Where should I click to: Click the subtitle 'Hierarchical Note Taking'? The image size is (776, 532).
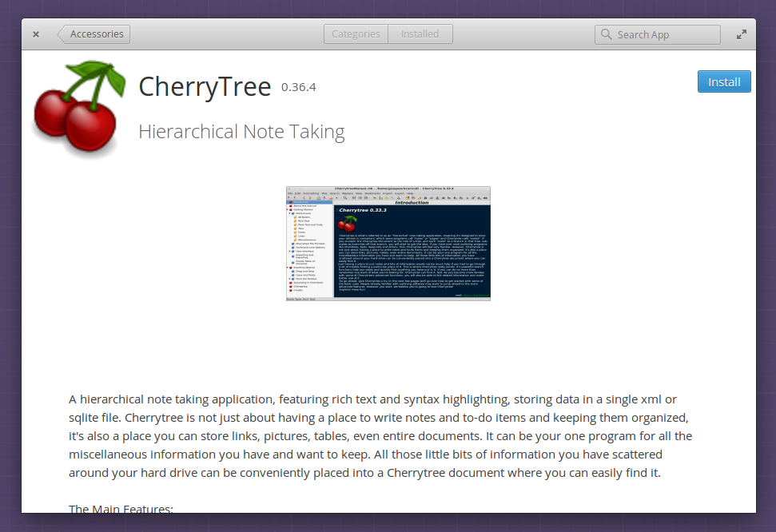(x=241, y=132)
